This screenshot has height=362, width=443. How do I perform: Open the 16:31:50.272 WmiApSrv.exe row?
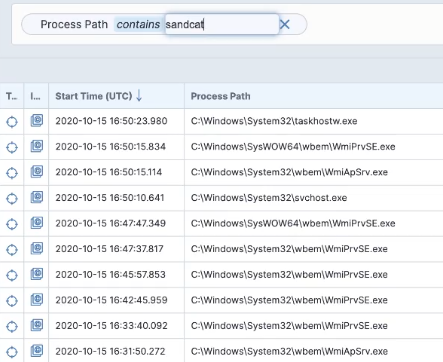click(x=221, y=351)
